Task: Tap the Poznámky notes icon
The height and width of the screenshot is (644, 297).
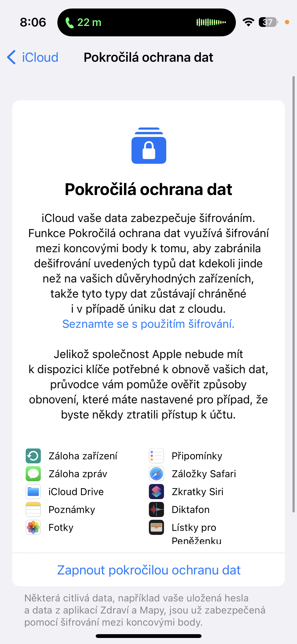Action: coord(33,509)
